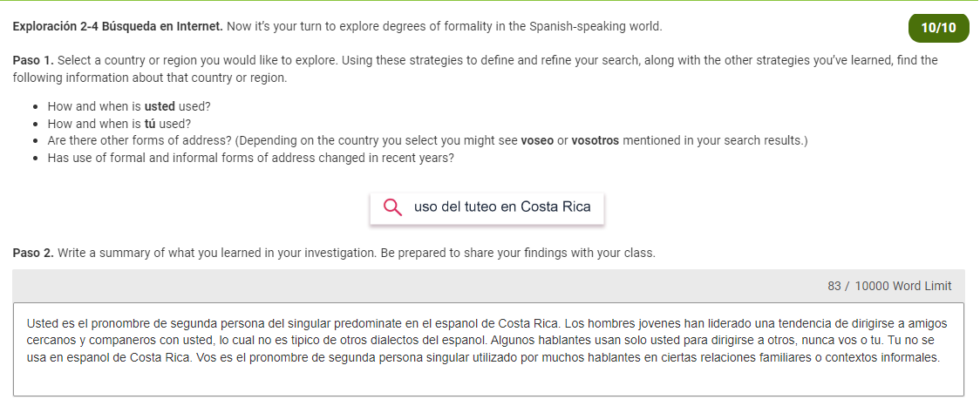This screenshot has width=980, height=413.
Task: Click the bullet starting "Are there other forms of address?"
Action: (427, 140)
